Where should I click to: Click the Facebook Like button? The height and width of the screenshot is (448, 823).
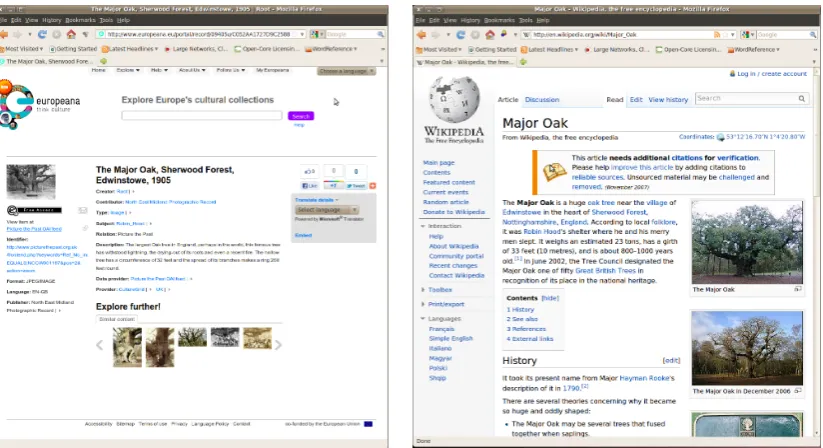[x=310, y=186]
